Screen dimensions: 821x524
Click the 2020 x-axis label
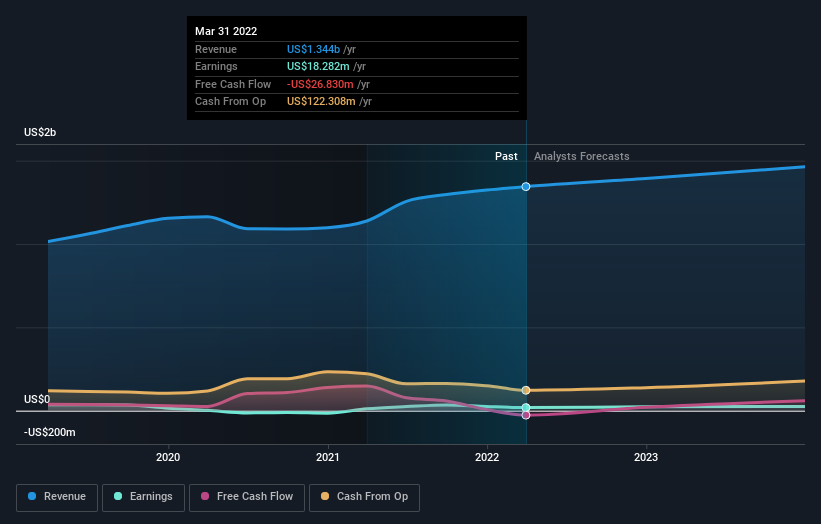point(168,458)
